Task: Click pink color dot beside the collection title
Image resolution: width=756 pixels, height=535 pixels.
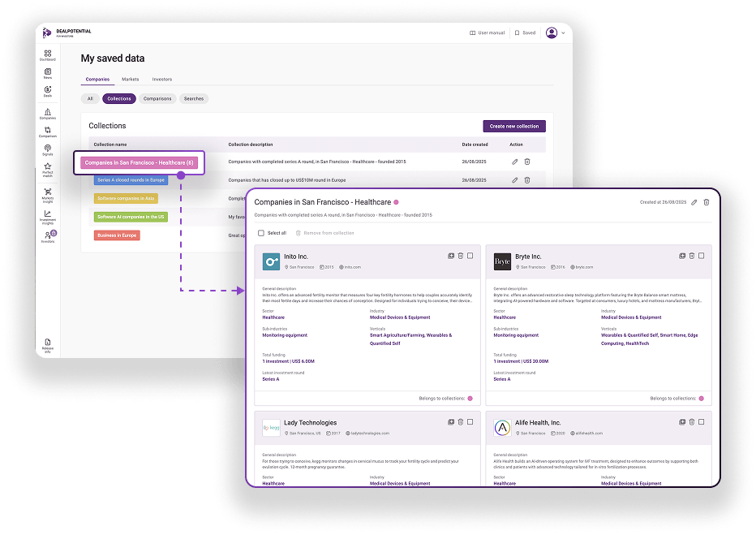Action: pyautogui.click(x=397, y=202)
